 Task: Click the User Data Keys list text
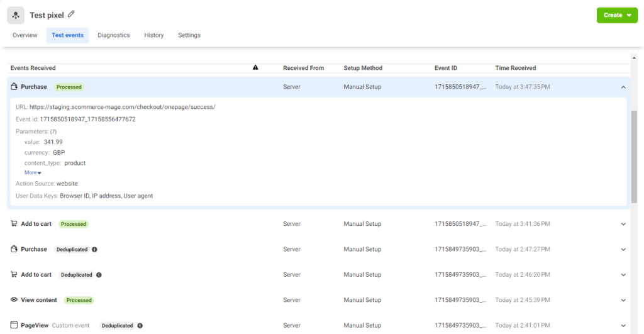click(84, 196)
